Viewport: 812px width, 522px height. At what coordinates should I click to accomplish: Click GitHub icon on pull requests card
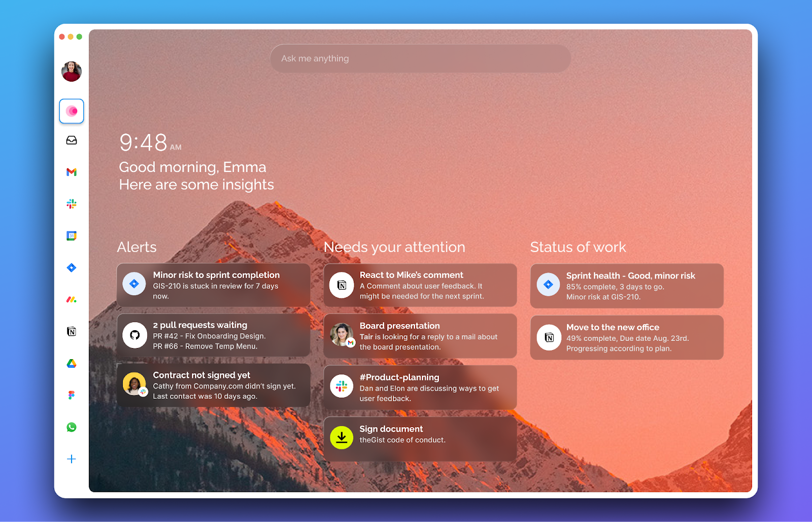(x=134, y=335)
